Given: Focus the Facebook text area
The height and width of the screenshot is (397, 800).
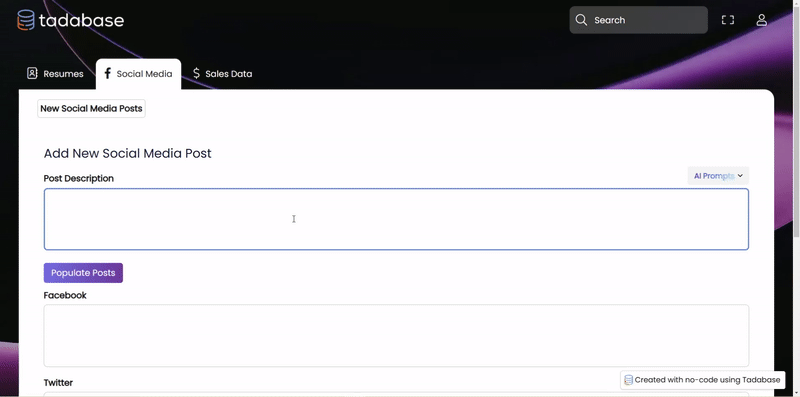Looking at the screenshot, I should coord(396,335).
